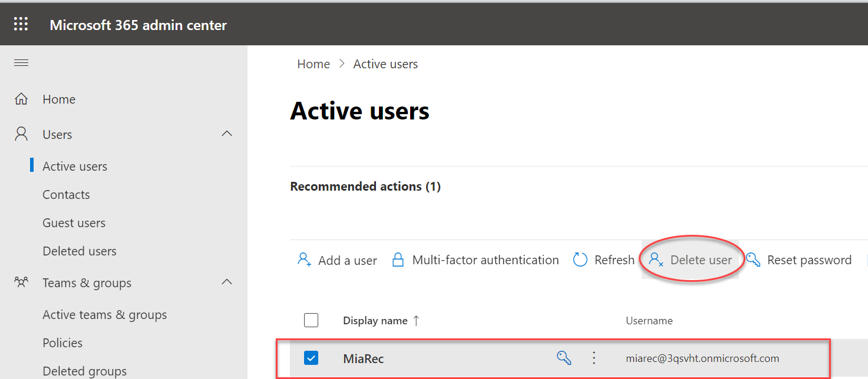Click the key icon in MiaRec row
868x379 pixels.
(564, 358)
